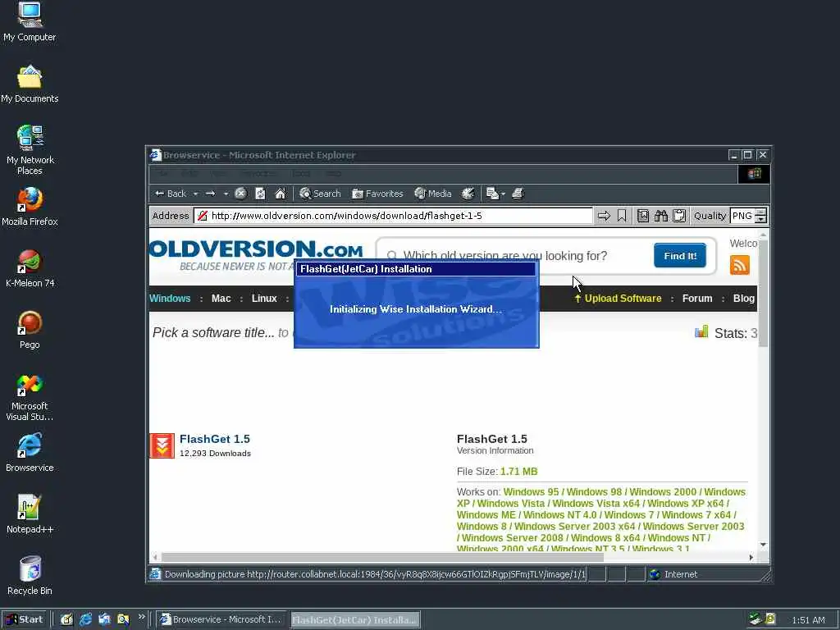This screenshot has width=840, height=630.
Task: Stop page loading with the Stop icon
Action: click(x=241, y=194)
